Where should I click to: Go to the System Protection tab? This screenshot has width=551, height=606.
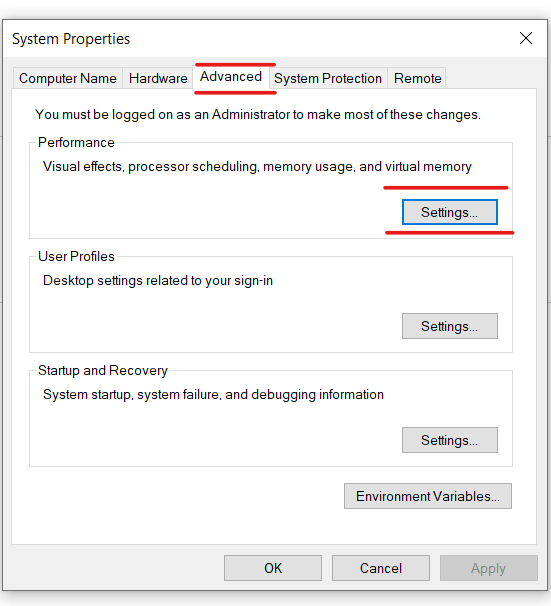[x=328, y=78]
